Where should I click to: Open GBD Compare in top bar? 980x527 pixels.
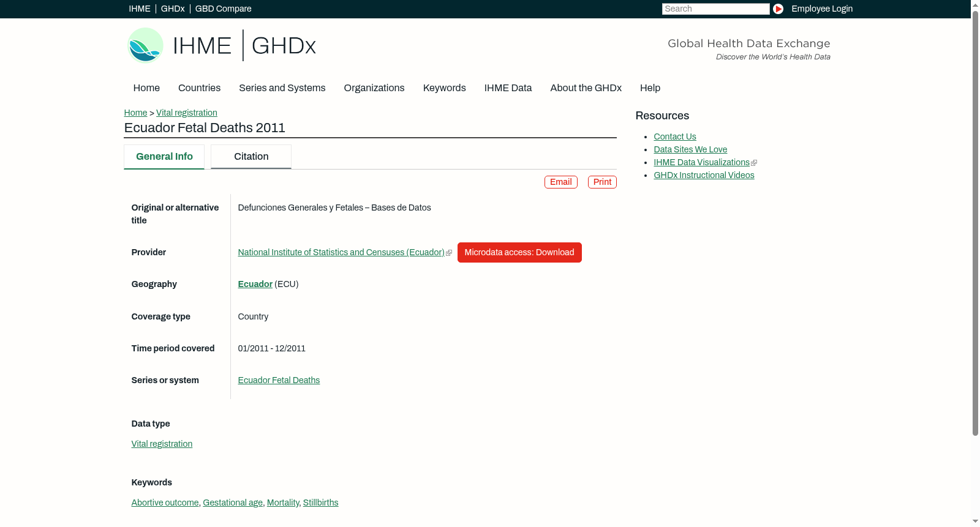pyautogui.click(x=223, y=9)
